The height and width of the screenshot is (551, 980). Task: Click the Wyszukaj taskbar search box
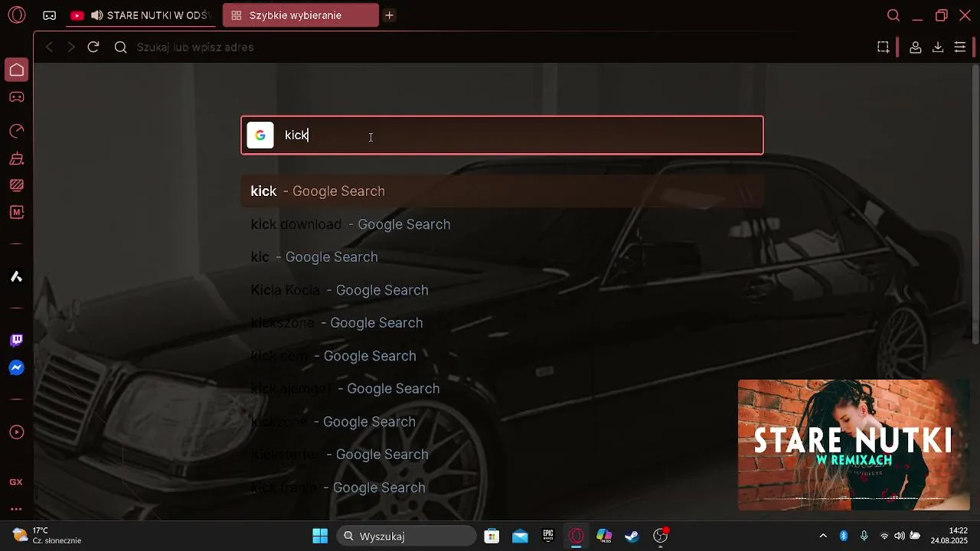tap(407, 536)
